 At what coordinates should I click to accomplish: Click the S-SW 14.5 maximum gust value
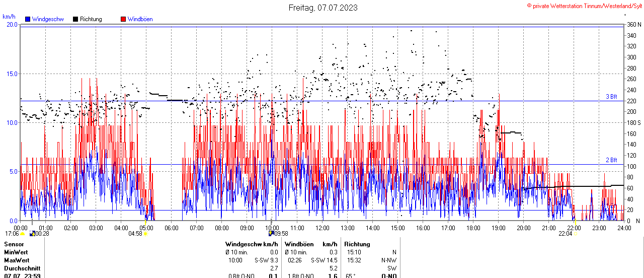[x=324, y=260]
